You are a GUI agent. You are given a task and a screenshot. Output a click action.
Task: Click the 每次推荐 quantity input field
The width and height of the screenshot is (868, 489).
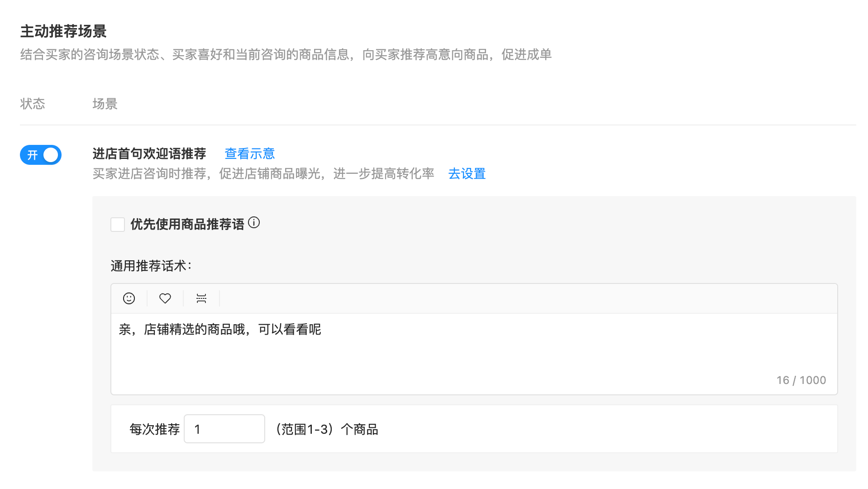click(x=224, y=429)
